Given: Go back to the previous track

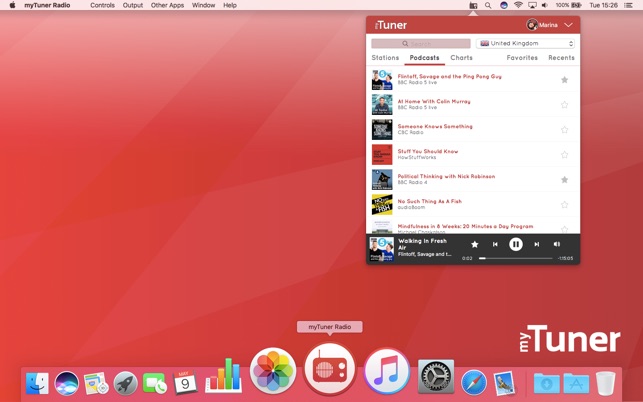Looking at the screenshot, I should [495, 244].
